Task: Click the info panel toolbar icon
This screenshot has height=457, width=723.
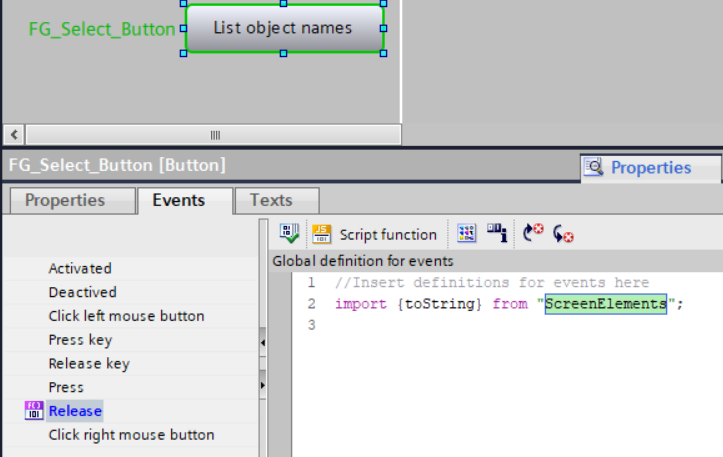Action: tap(497, 233)
